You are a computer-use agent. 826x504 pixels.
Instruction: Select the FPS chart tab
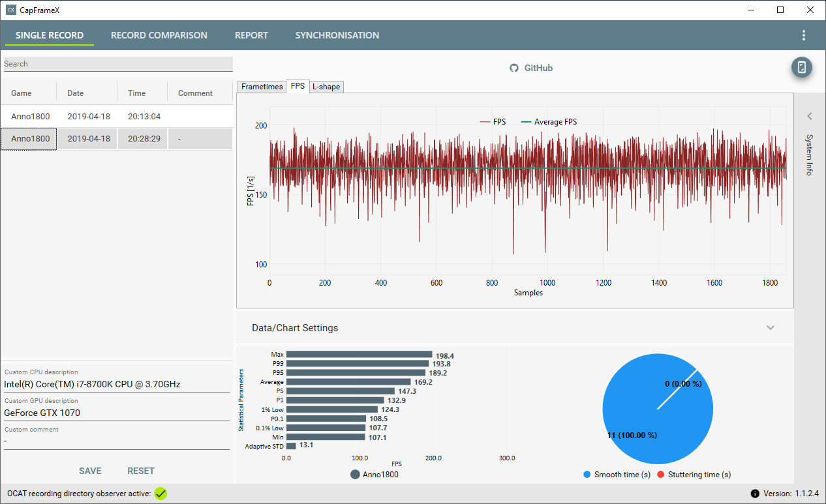(x=298, y=86)
